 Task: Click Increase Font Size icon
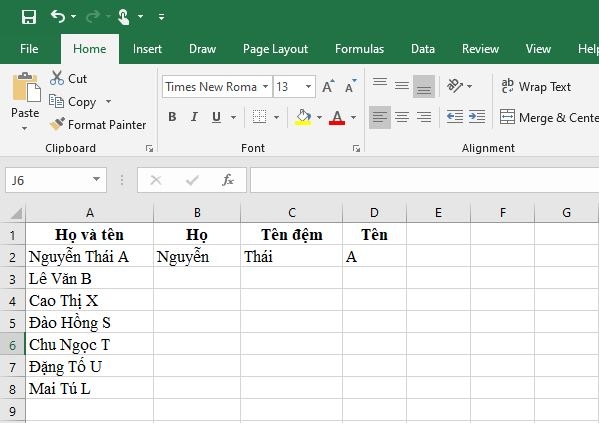coord(328,87)
